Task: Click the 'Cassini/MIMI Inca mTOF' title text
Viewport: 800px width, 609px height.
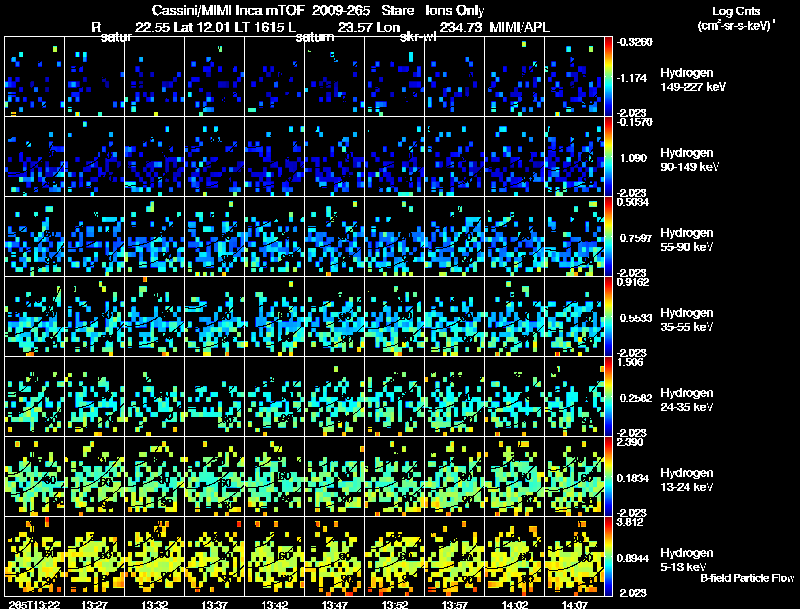Action: (228, 10)
